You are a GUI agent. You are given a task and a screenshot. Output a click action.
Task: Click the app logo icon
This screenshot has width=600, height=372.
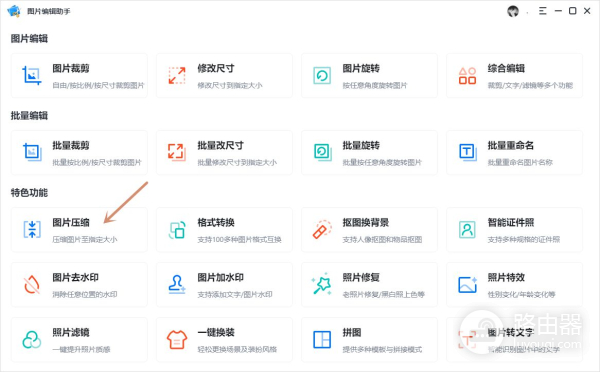(14, 11)
